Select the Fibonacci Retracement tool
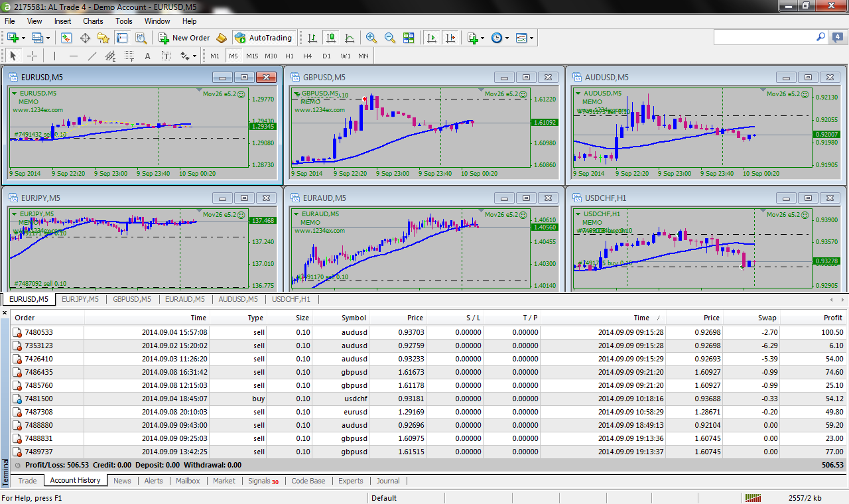849x504 pixels. 129,56
